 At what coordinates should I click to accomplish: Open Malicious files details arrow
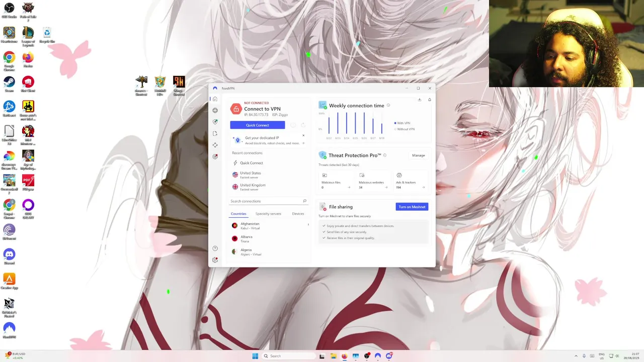(349, 188)
